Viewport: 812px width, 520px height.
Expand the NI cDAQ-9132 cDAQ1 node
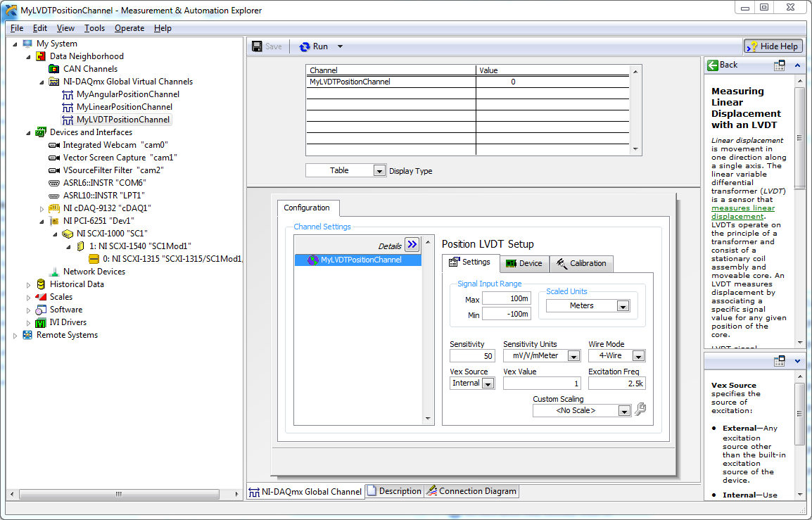pyautogui.click(x=42, y=209)
